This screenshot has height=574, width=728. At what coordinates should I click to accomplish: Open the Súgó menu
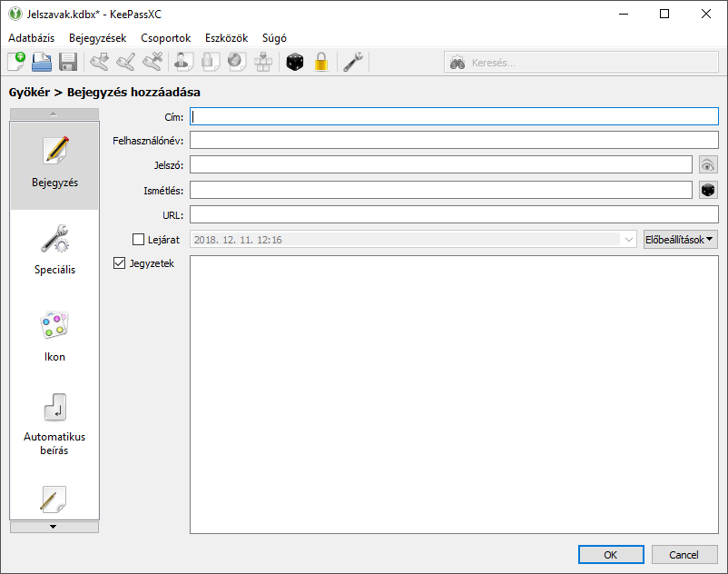click(x=274, y=38)
